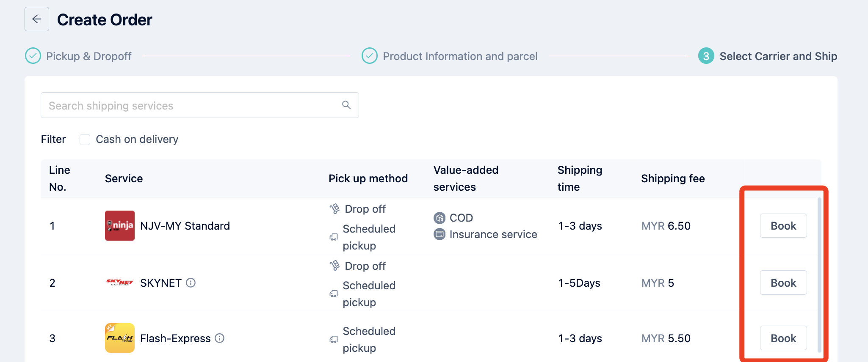Click the Value-added services column header

[x=466, y=178]
